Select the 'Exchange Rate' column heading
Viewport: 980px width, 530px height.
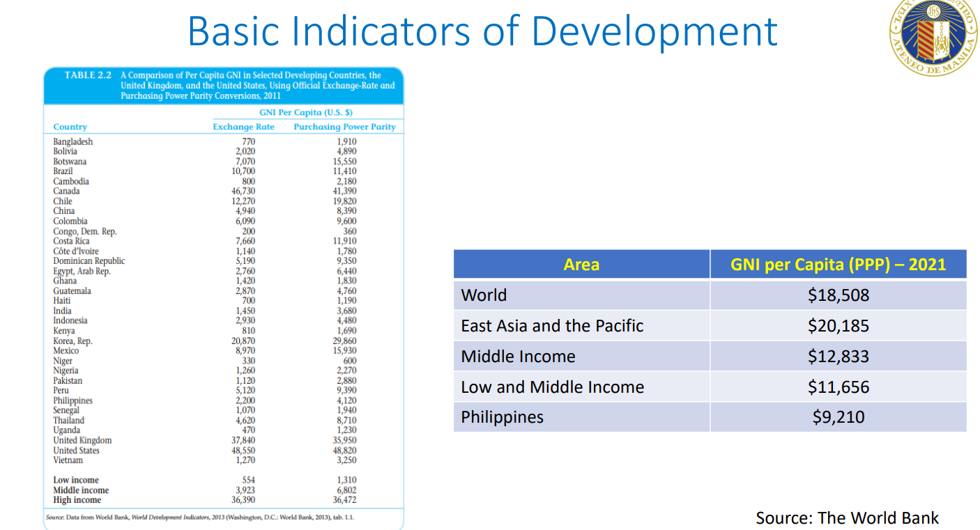[243, 127]
